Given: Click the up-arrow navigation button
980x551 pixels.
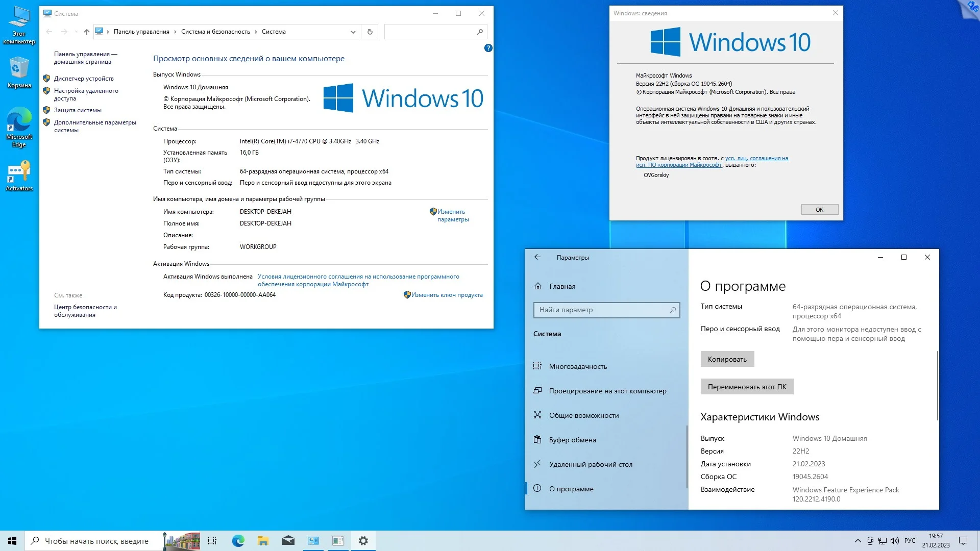Looking at the screenshot, I should pyautogui.click(x=87, y=32).
